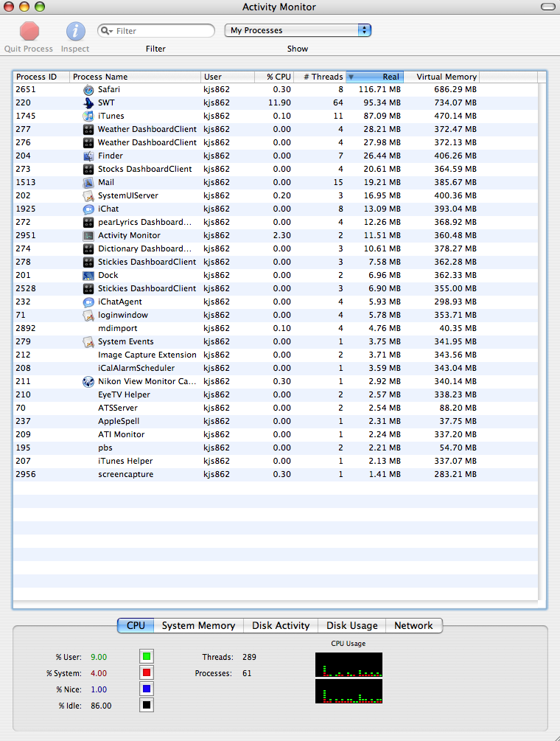Select the AppleSpell process row
Image resolution: width=560 pixels, height=741 pixels.
click(276, 421)
